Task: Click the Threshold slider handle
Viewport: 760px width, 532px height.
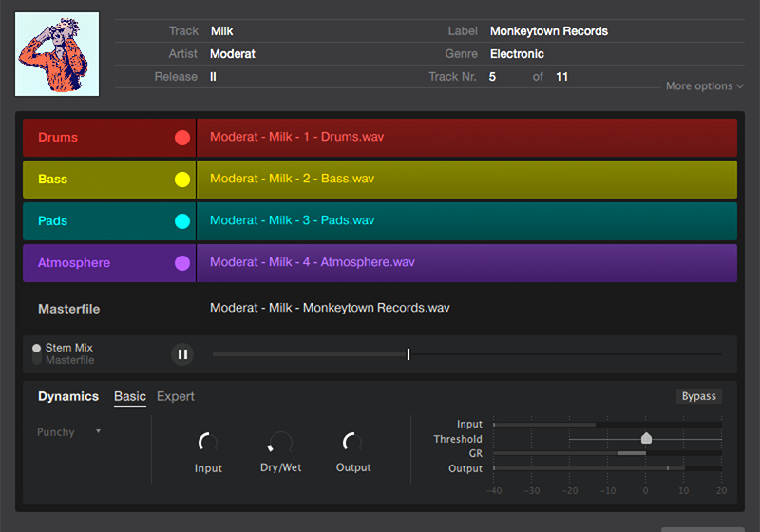Action: click(647, 438)
